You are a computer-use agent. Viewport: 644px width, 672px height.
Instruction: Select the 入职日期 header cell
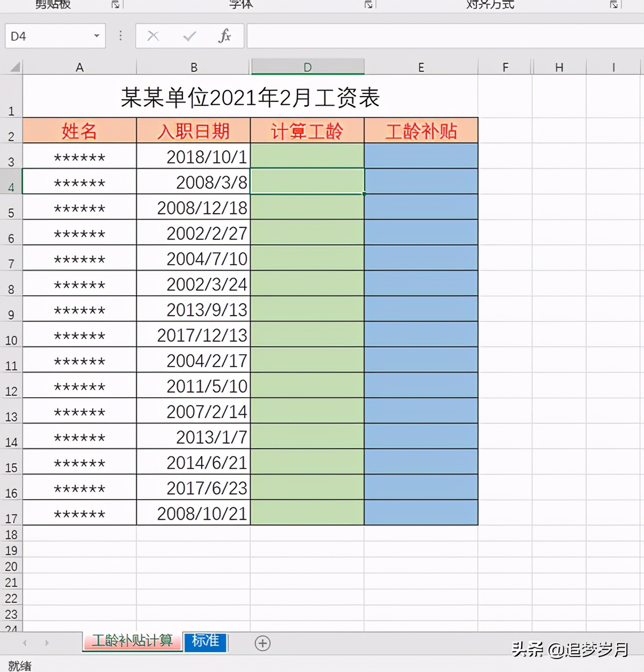tap(193, 130)
